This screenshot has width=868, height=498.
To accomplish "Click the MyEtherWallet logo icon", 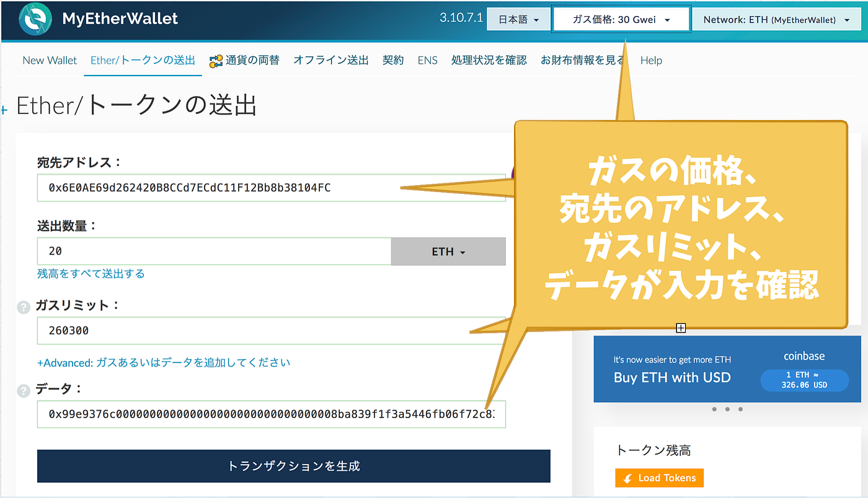I will click(x=35, y=19).
